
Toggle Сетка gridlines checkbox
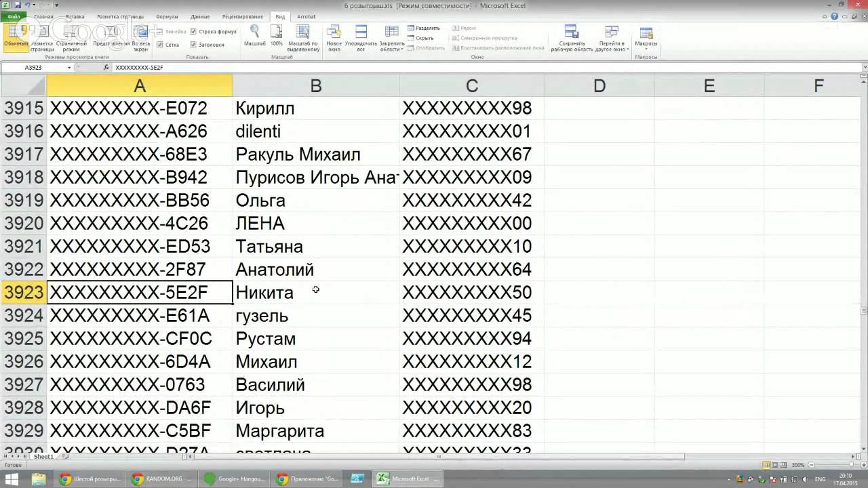point(168,45)
